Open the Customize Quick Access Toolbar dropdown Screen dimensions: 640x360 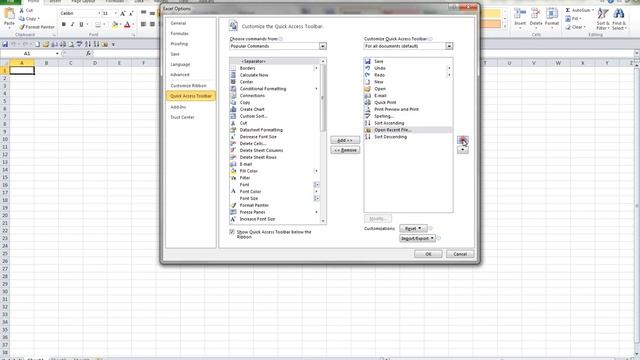449,46
